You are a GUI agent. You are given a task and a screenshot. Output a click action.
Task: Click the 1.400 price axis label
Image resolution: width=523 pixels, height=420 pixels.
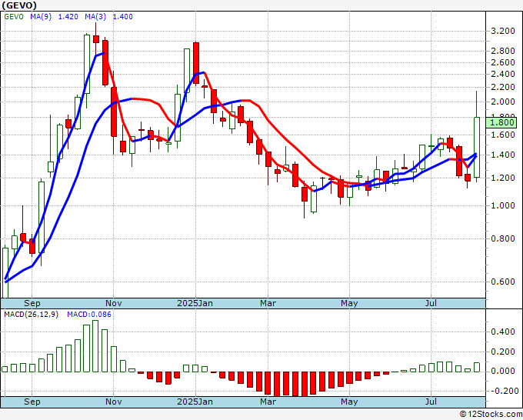pyautogui.click(x=503, y=155)
